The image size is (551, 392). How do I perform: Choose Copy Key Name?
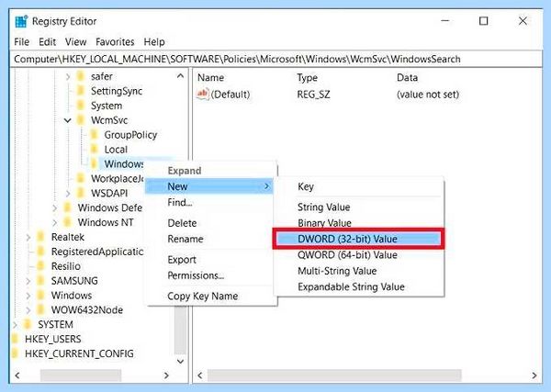pos(209,297)
